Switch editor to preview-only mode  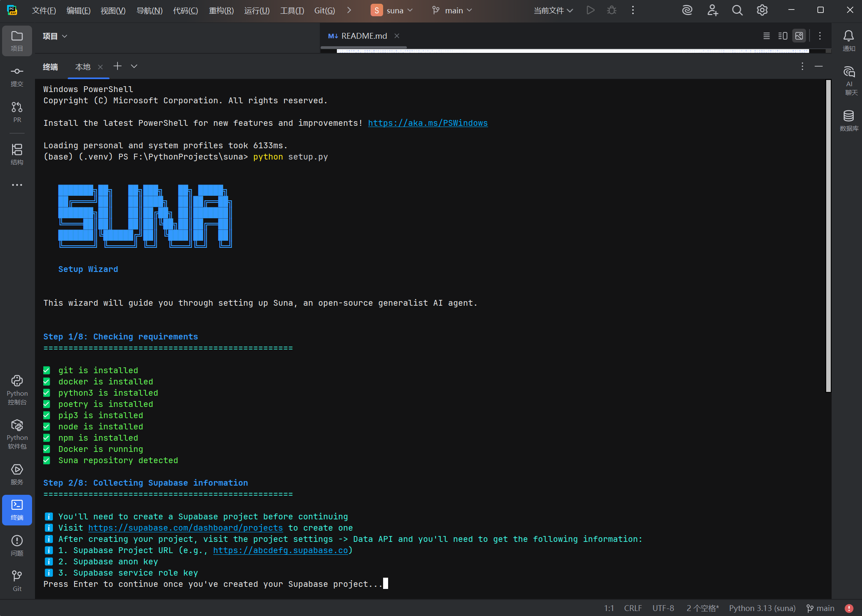point(799,36)
